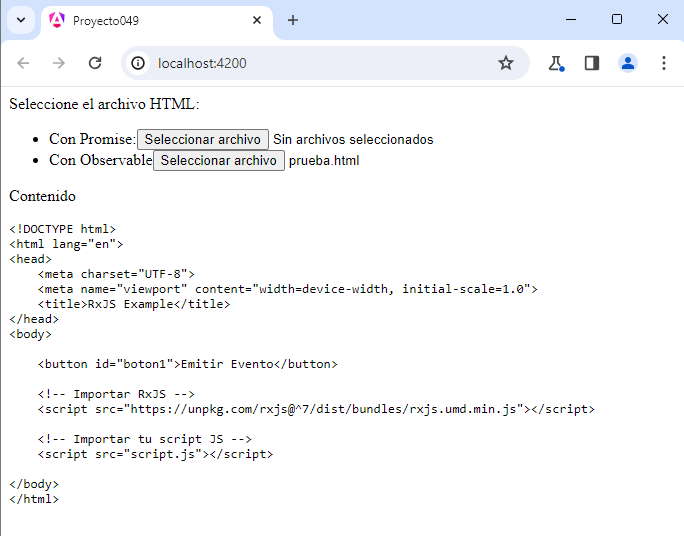
Task: Click the '<!DOCTYPE html>' line
Action: [x=62, y=229]
